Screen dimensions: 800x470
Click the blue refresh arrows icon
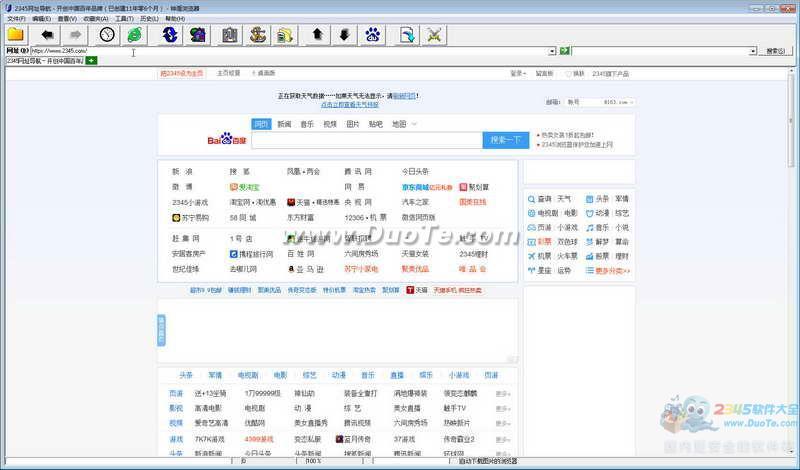[170, 35]
